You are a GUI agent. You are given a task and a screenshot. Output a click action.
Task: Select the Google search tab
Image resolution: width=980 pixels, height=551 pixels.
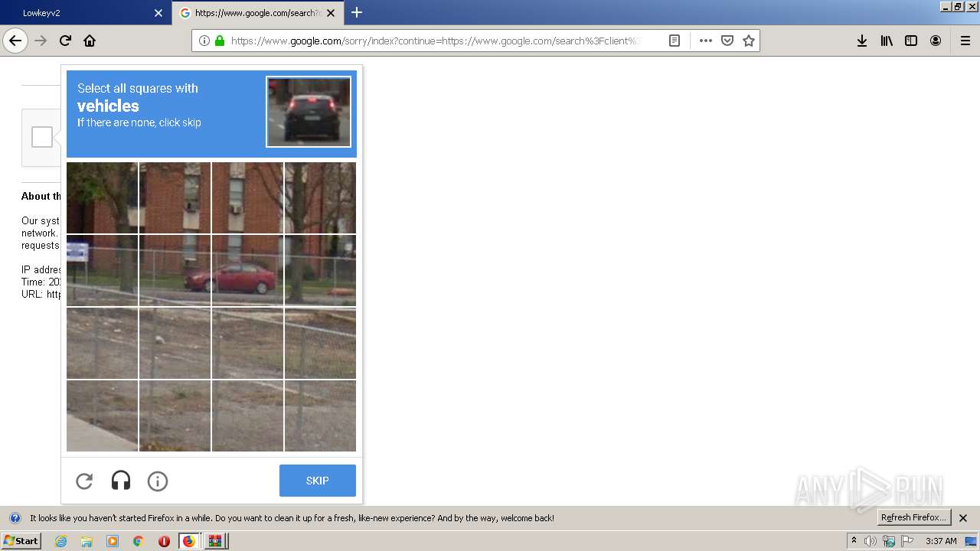[x=257, y=13]
